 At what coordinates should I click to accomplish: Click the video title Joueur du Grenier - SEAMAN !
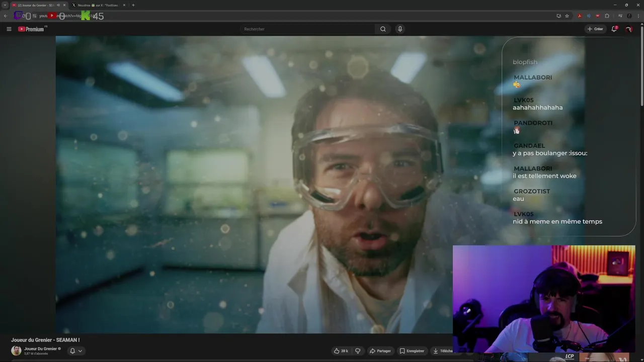[x=45, y=340]
